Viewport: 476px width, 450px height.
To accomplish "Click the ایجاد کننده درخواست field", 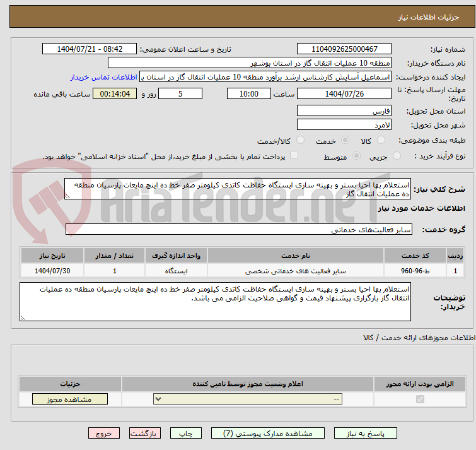I will coord(265,77).
